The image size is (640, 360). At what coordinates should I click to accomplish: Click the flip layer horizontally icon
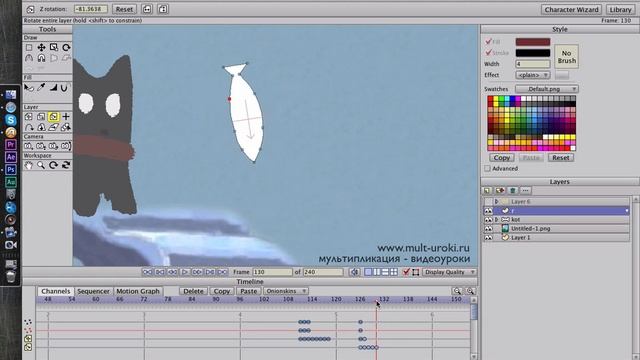[x=147, y=9]
